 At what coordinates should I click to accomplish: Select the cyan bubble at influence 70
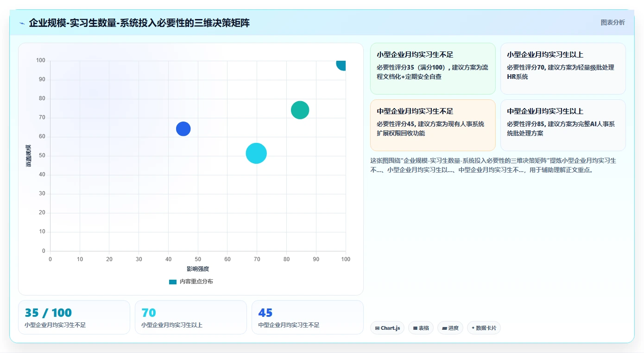click(256, 154)
